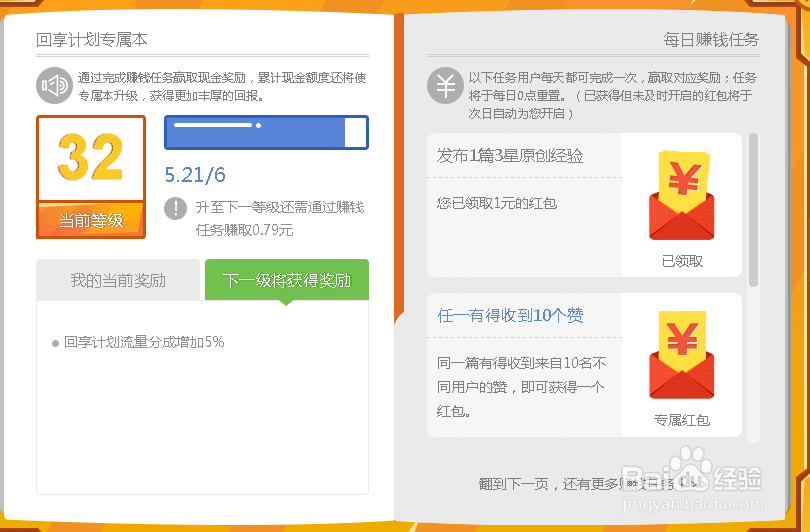Select the 下一级将获得奖励 tab
This screenshot has width=810, height=532.
point(286,280)
